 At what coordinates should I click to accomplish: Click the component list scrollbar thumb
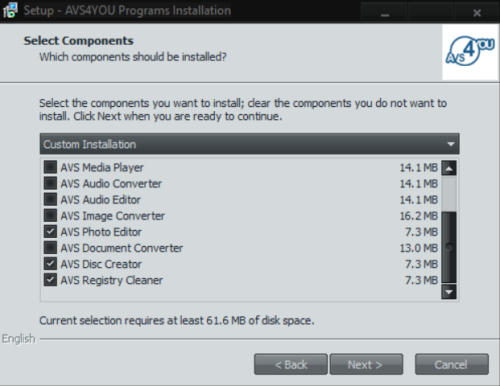point(449,247)
